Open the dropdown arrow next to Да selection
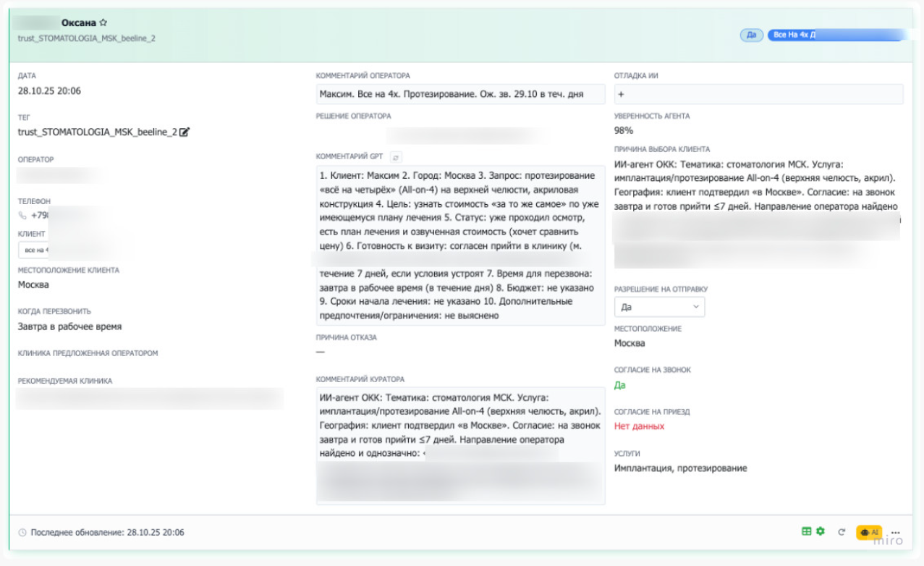 (697, 306)
